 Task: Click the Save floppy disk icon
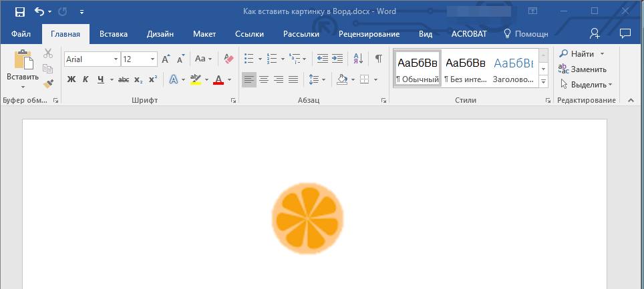19,11
